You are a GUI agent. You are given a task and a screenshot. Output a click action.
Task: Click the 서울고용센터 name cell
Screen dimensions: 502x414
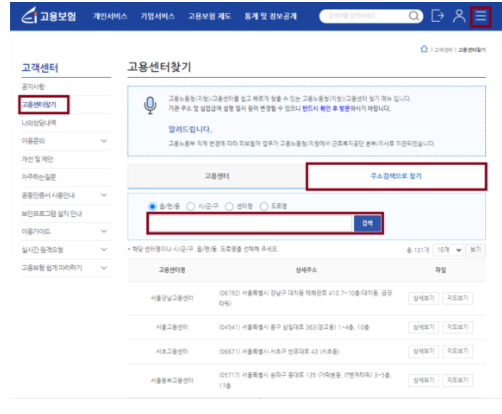pyautogui.click(x=172, y=327)
